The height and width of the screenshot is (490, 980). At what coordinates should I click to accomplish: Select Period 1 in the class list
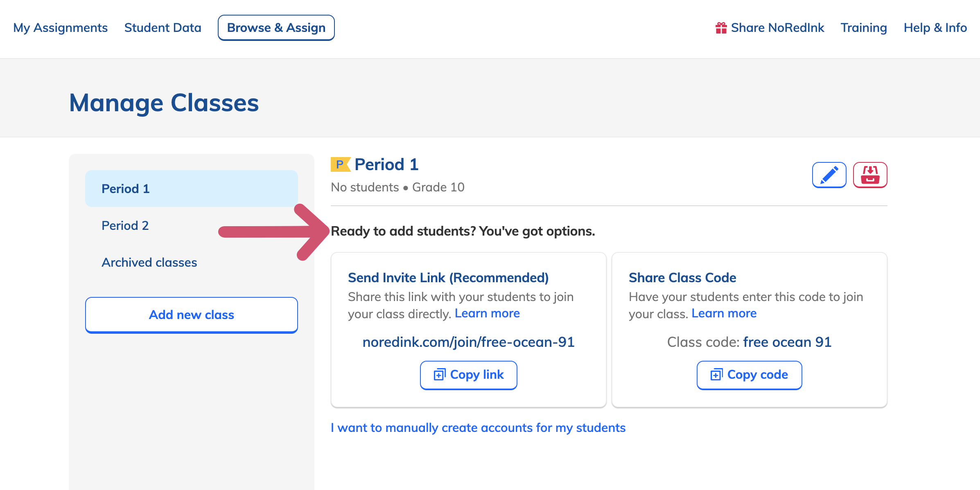192,189
